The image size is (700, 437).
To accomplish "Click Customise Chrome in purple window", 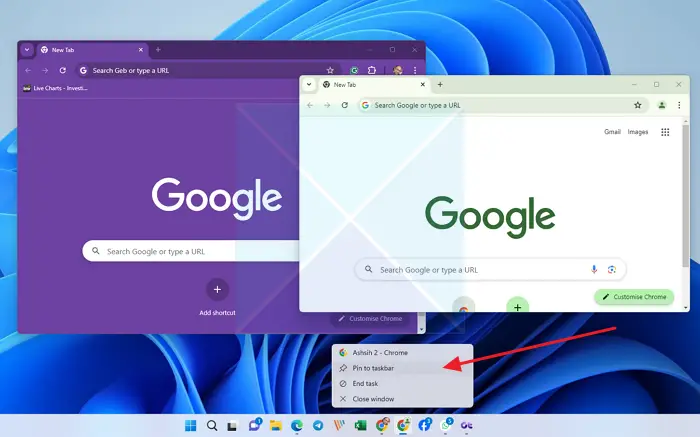I will [x=370, y=319].
